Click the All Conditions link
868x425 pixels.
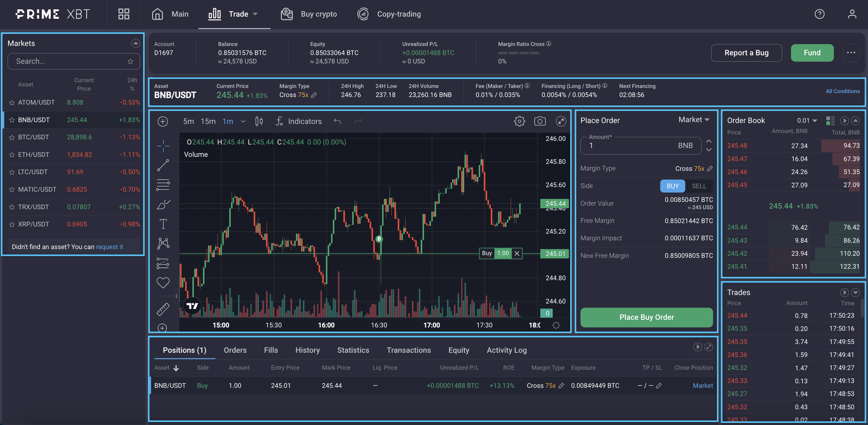(x=842, y=91)
